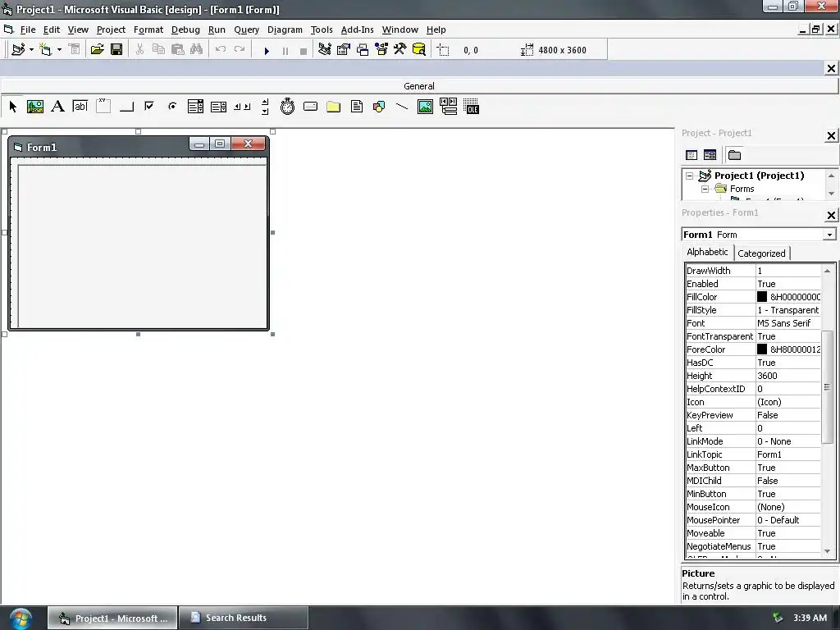Start the program with the Run arrow
This screenshot has width=840, height=630.
click(267, 51)
